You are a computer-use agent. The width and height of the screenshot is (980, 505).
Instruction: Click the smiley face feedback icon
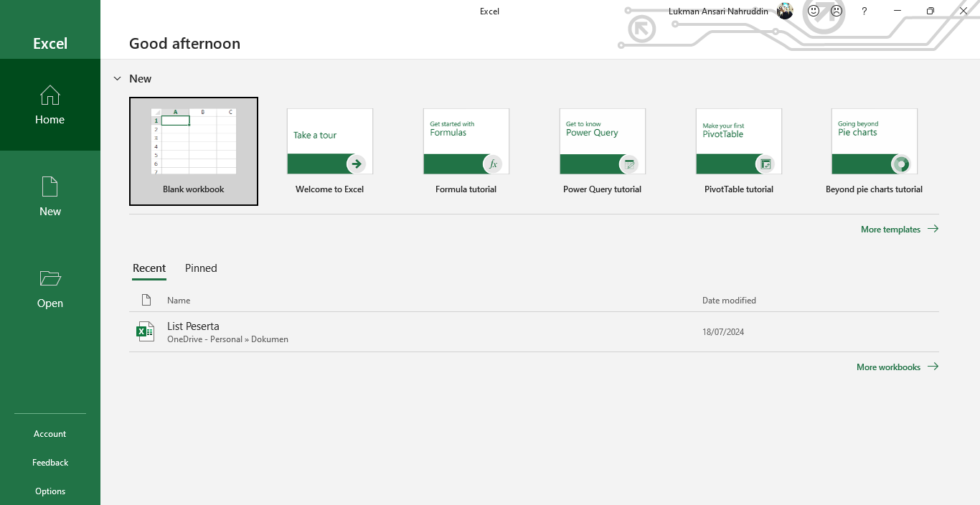pos(814,11)
